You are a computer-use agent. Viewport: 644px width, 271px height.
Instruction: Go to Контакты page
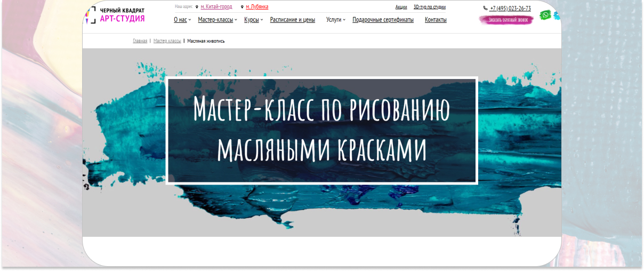tap(436, 20)
